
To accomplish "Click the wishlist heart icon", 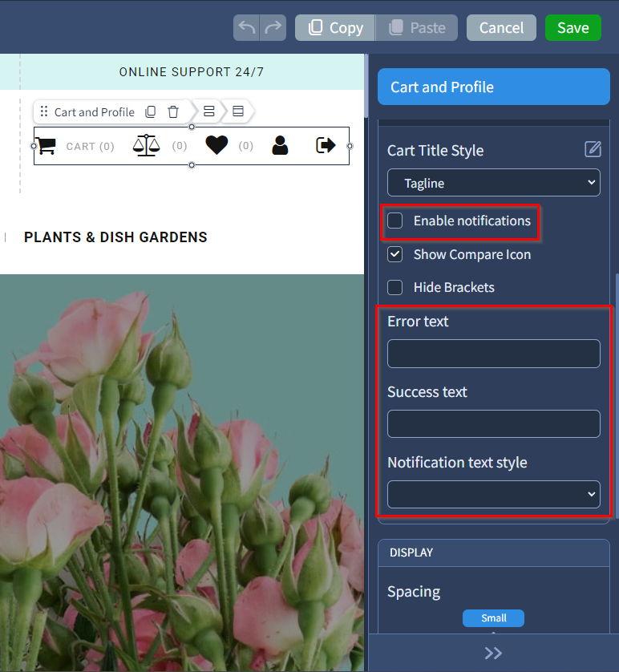I will pyautogui.click(x=216, y=145).
